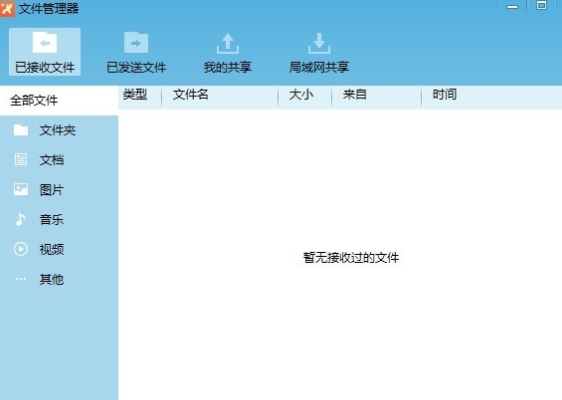
Task: Open the 已接收文件 received files icon
Action: (x=45, y=43)
